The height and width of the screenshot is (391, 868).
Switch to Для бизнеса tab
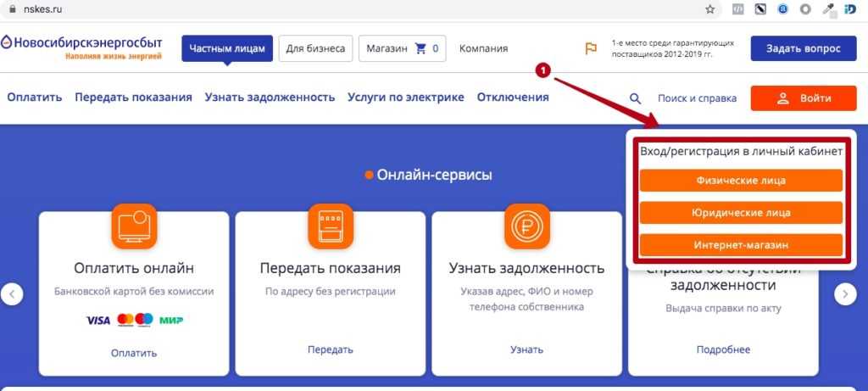(x=315, y=48)
